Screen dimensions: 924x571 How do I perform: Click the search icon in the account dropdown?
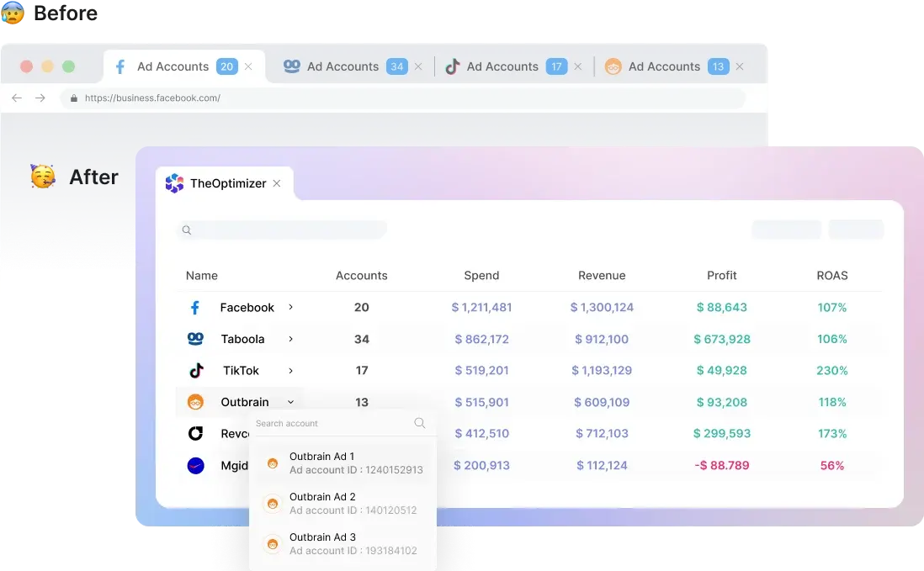tap(420, 423)
